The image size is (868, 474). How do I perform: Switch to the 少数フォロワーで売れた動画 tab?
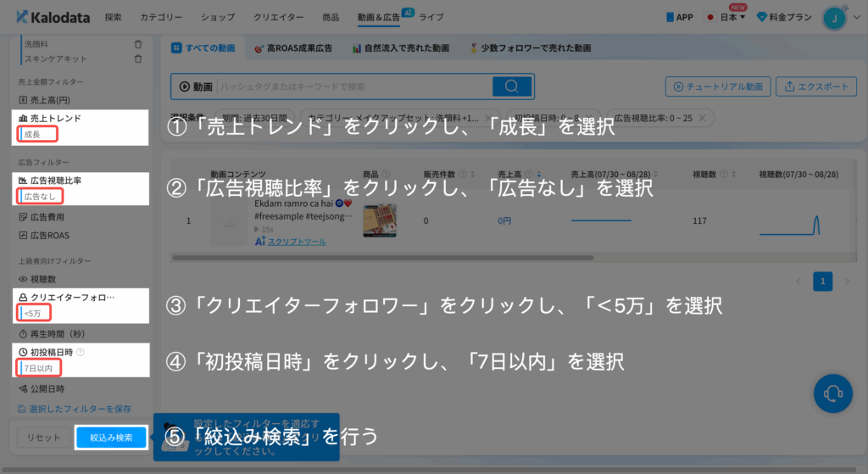tap(531, 48)
